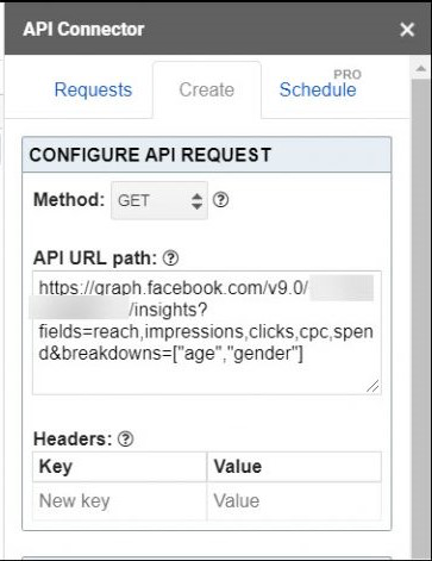Click the header Value input field
Viewport: 433px width, 562px height.
click(294, 501)
